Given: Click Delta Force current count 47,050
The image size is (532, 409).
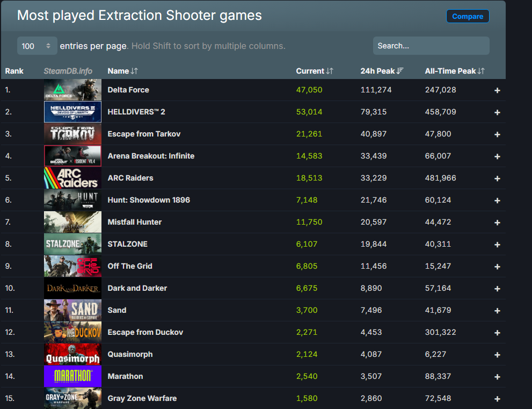Looking at the screenshot, I should click(x=309, y=90).
